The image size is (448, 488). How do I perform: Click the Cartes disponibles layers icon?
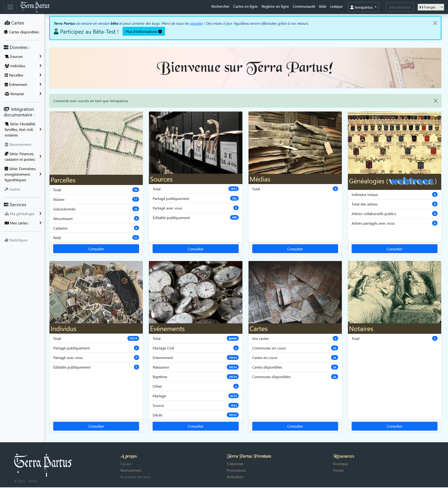[x=6, y=32]
